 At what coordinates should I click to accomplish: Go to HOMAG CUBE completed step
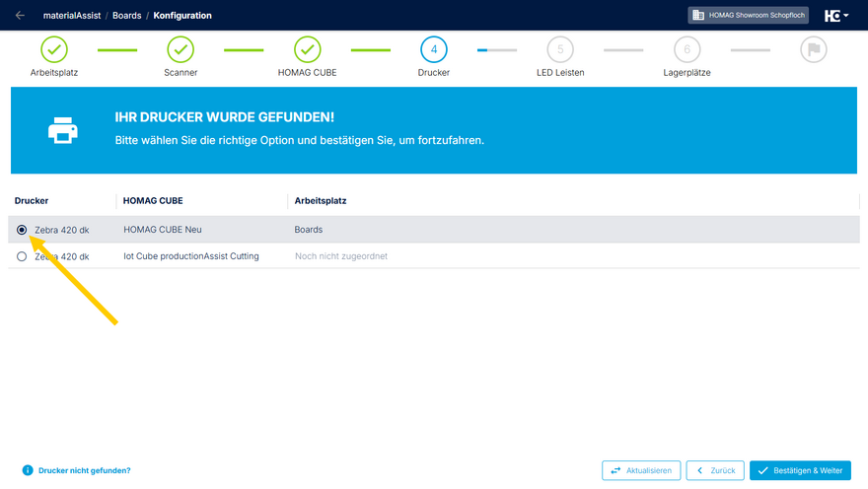tap(307, 49)
